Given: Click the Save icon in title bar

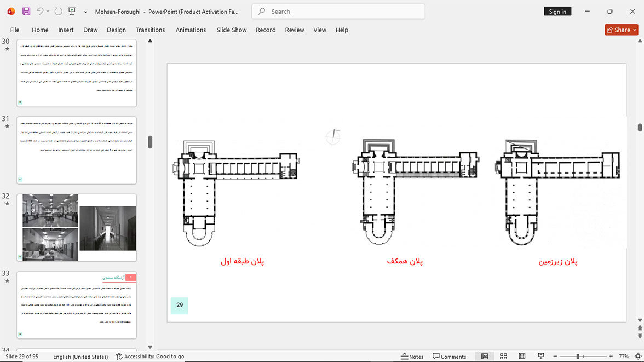Looking at the screenshot, I should (x=26, y=12).
